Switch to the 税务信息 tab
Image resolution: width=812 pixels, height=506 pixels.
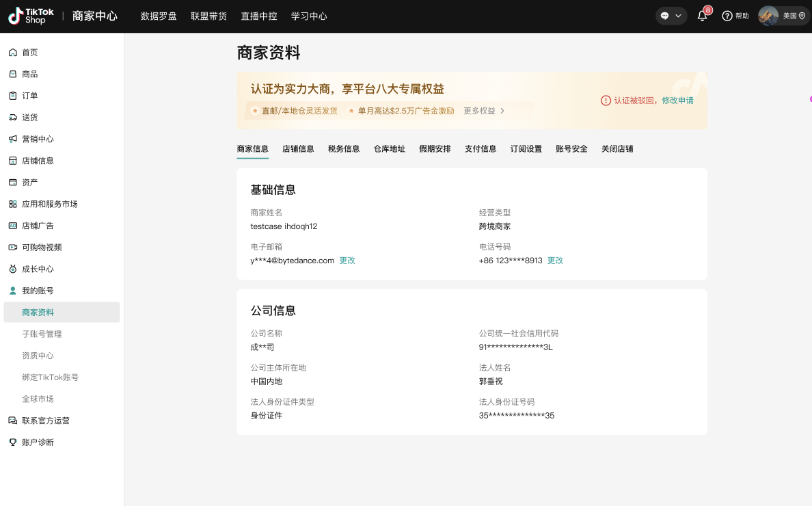click(x=344, y=149)
